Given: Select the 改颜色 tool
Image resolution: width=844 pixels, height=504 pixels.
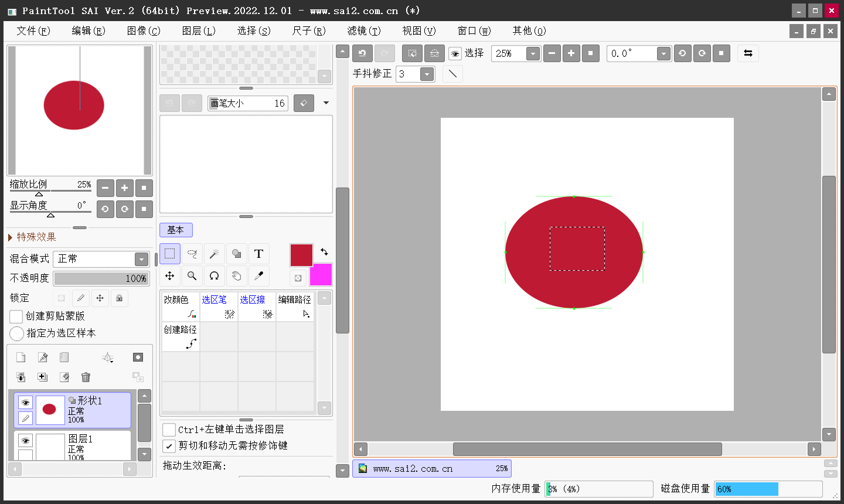Looking at the screenshot, I should click(x=181, y=307).
